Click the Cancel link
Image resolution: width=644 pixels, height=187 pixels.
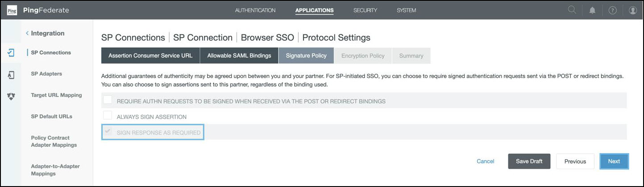click(485, 161)
